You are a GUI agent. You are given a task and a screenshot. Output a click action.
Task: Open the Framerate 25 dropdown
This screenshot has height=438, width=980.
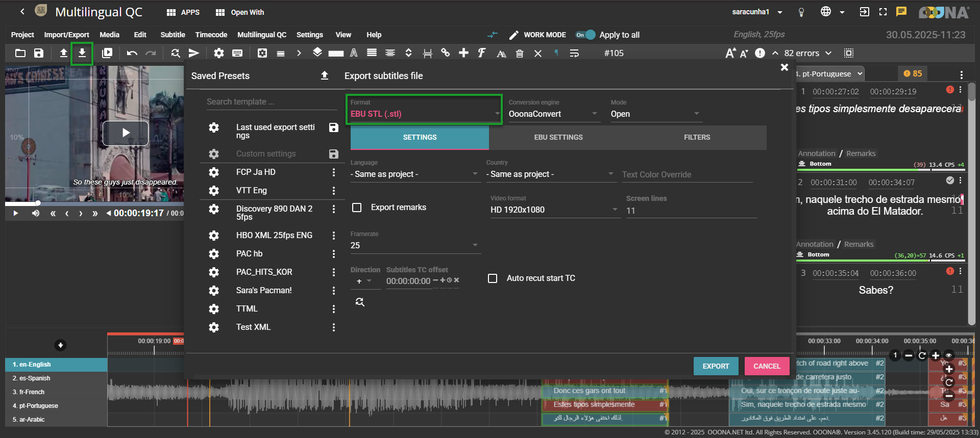coord(414,245)
